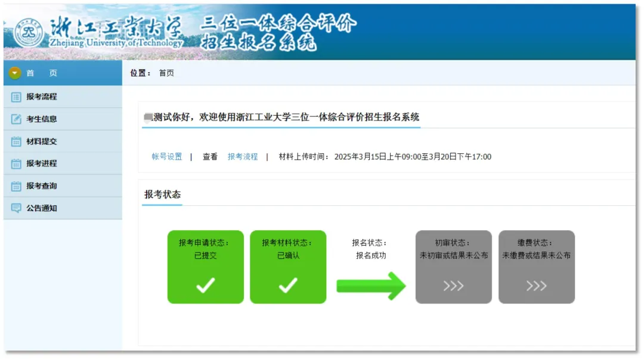Click the checkmark in 报考申请状态 box
The width and height of the screenshot is (644, 359).
pos(205,285)
